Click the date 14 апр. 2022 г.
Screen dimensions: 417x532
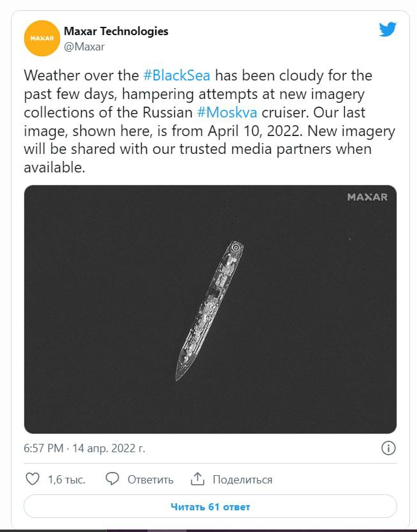click(109, 448)
